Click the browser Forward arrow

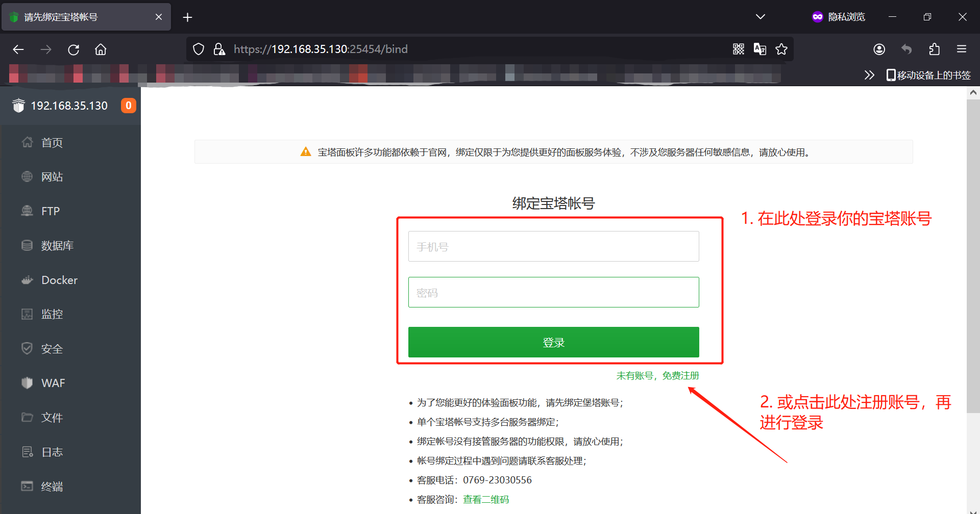coord(46,49)
